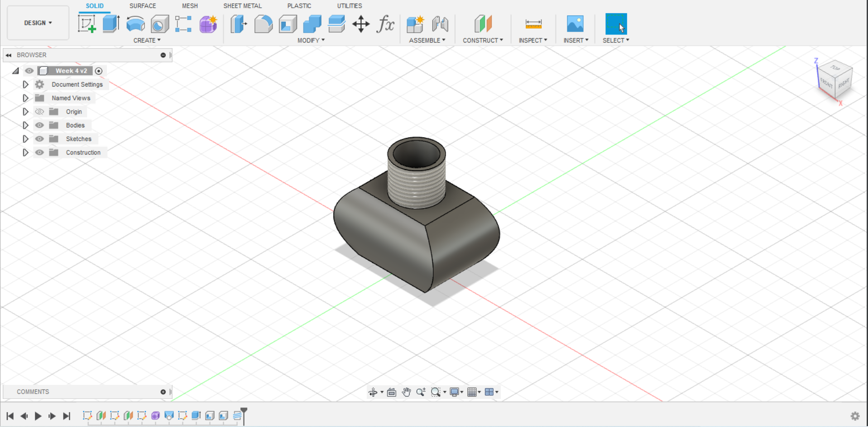Select the Extrude tool
The width and height of the screenshot is (868, 427).
coord(111,24)
